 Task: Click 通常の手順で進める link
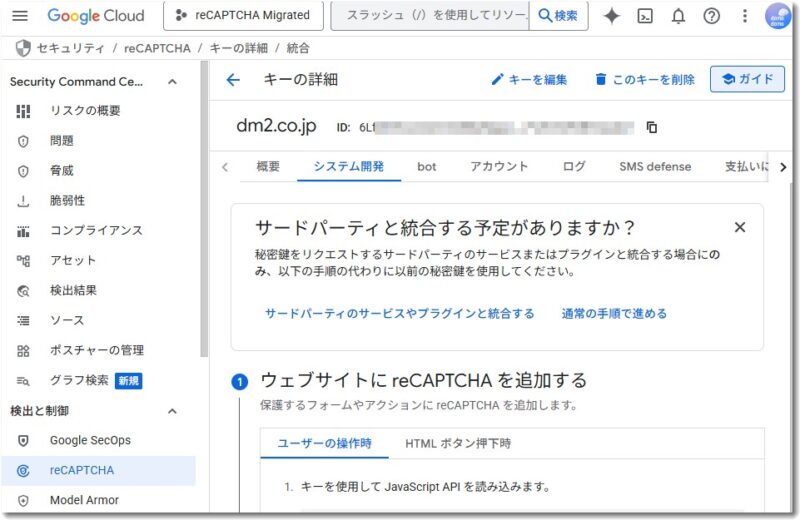pyautogui.click(x=614, y=314)
